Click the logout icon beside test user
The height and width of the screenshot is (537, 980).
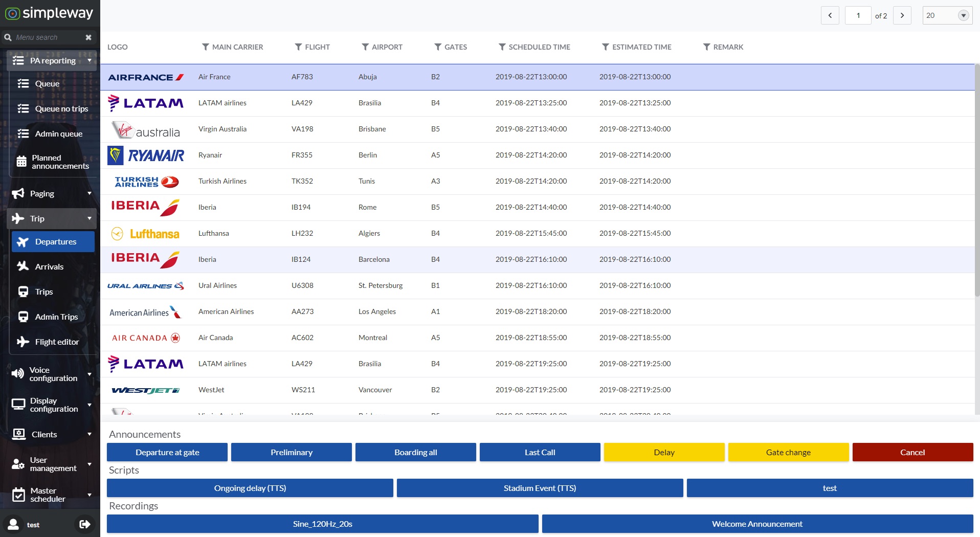pos(84,524)
